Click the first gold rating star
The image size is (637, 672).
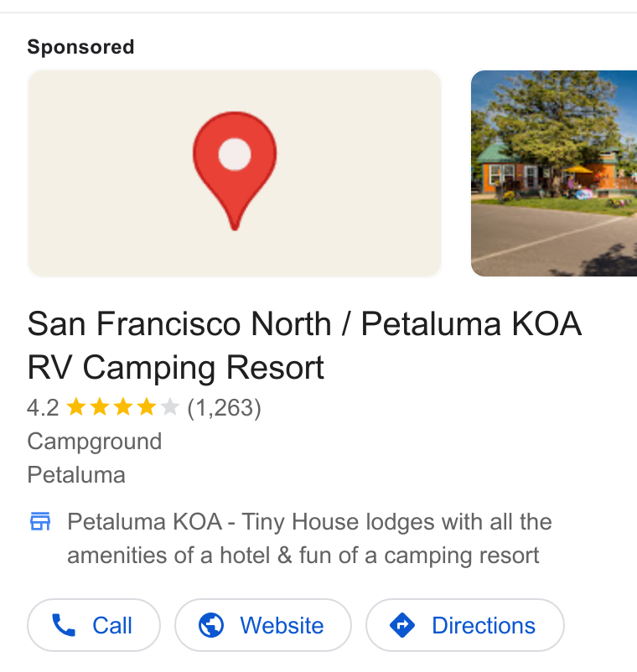[x=76, y=406]
